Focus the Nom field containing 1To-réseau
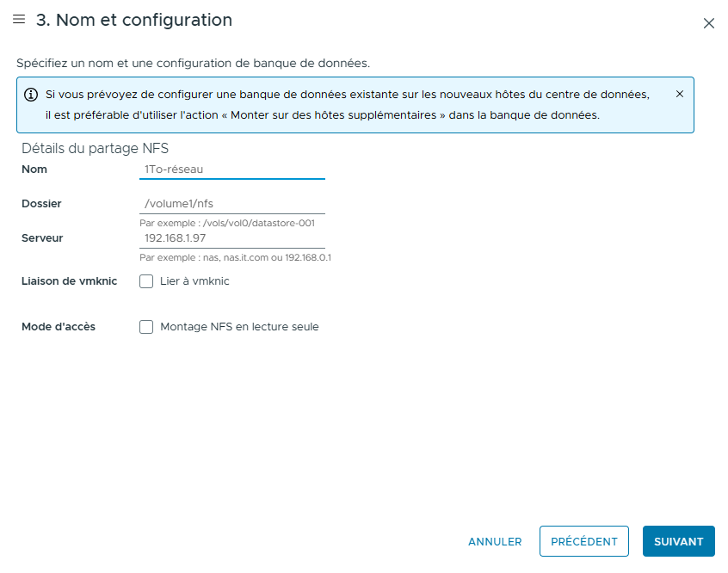Image resolution: width=728 pixels, height=573 pixels. tap(232, 169)
